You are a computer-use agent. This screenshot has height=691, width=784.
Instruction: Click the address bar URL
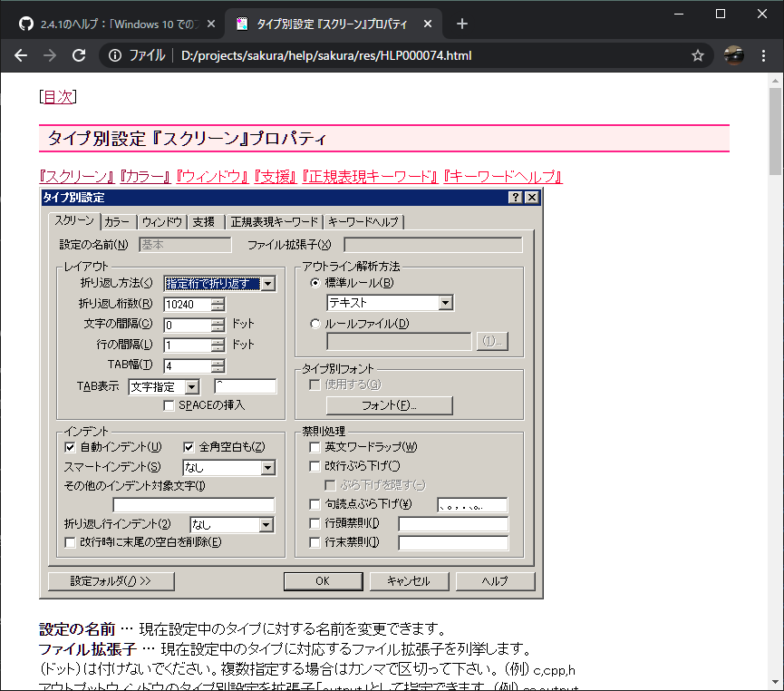(326, 55)
